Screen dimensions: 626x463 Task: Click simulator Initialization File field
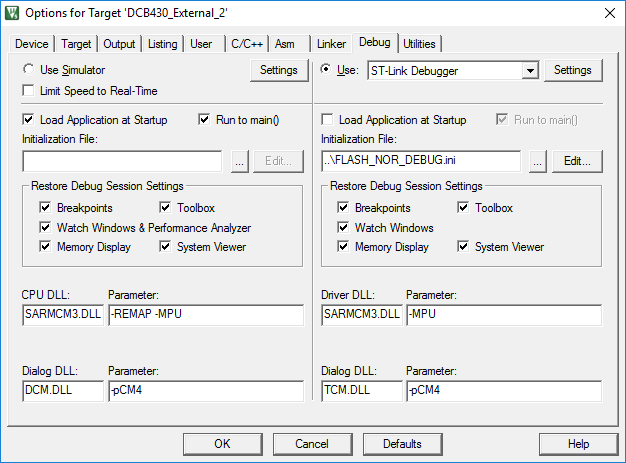click(122, 161)
